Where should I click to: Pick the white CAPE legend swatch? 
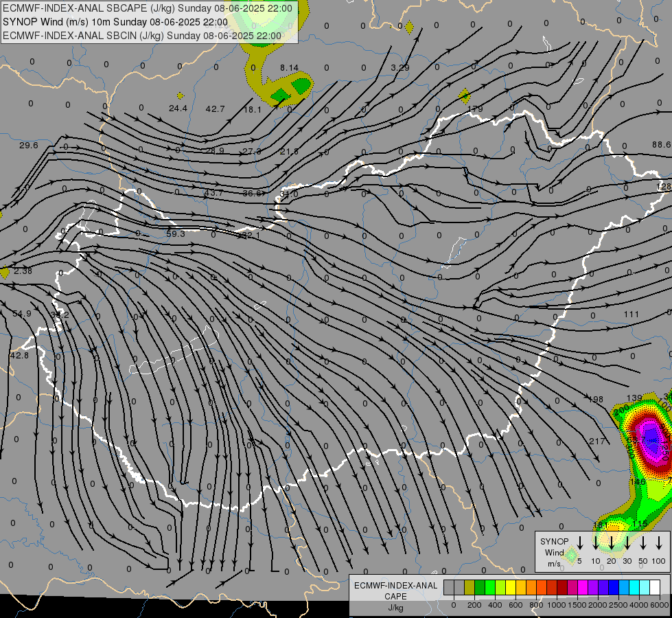(x=654, y=587)
